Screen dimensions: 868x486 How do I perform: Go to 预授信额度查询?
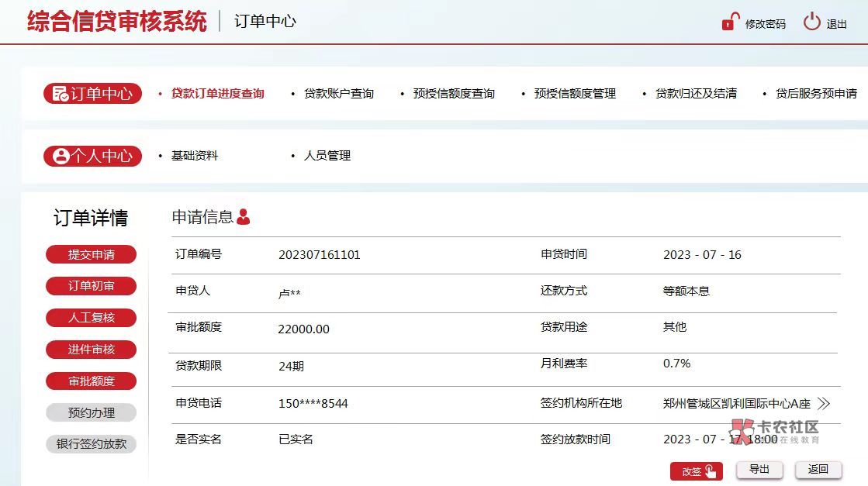point(454,94)
